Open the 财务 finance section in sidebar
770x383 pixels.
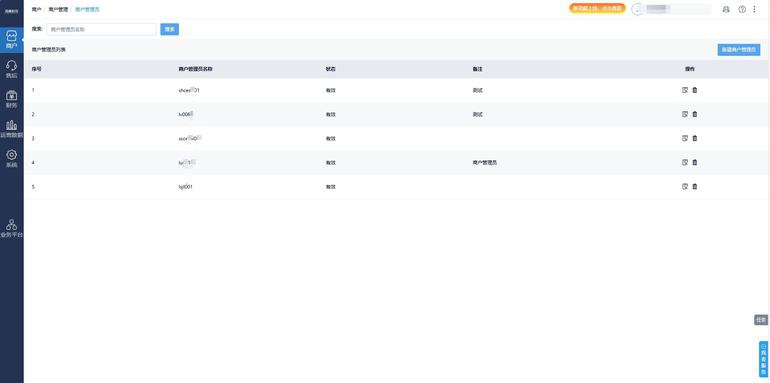tap(11, 99)
